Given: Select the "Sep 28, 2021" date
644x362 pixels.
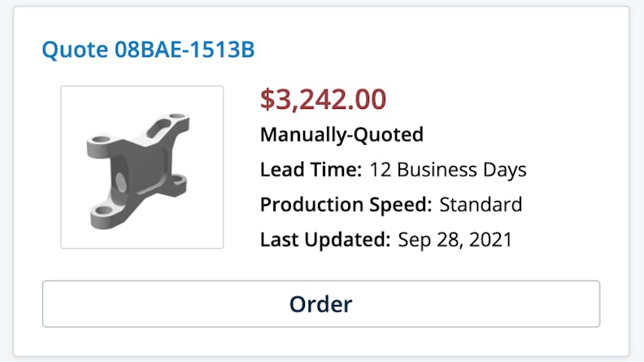Looking at the screenshot, I should (x=455, y=240).
